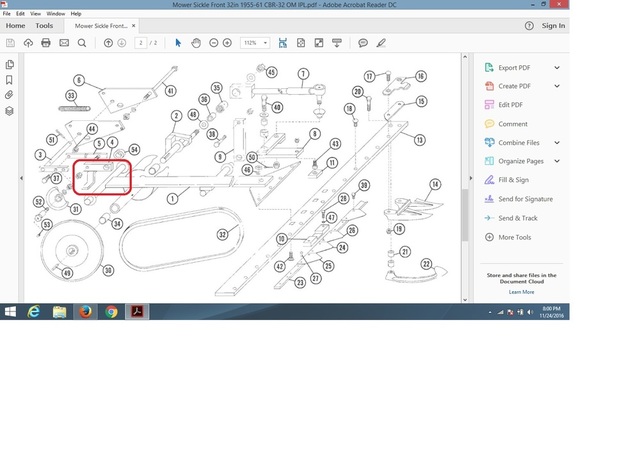Send file by email envelope icon
This screenshot has height=460, width=640.
[63, 43]
